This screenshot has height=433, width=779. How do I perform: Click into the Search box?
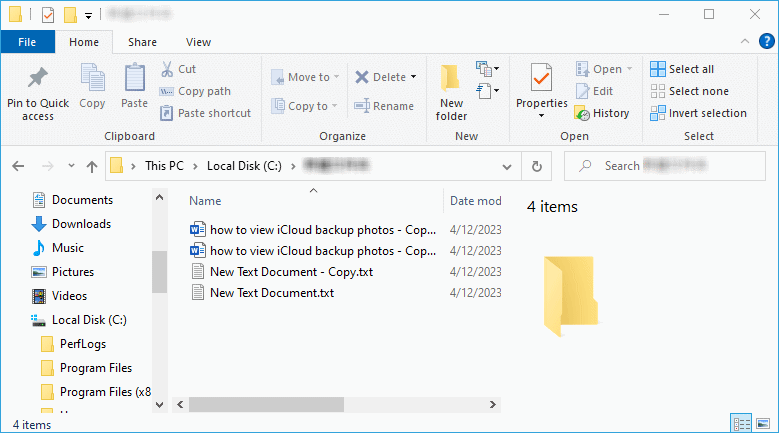(665, 166)
